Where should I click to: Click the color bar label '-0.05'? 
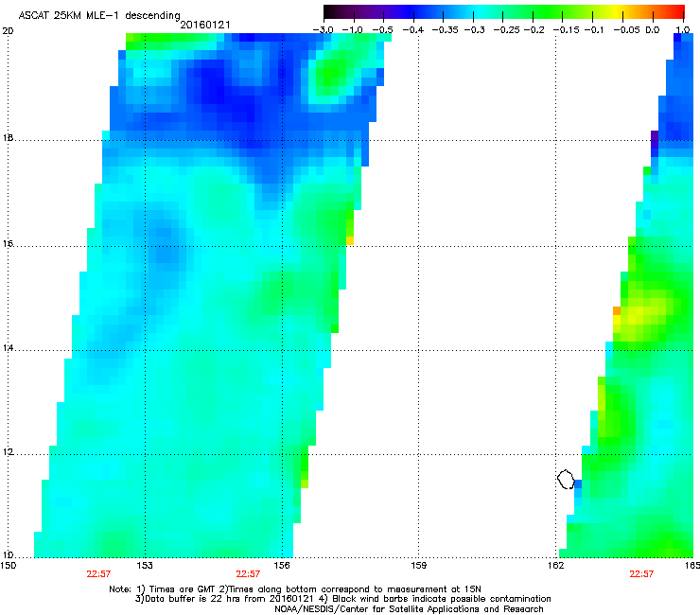[626, 30]
